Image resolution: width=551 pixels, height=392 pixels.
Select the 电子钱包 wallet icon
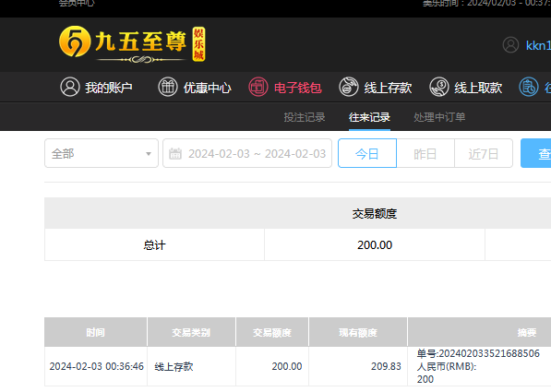258,87
